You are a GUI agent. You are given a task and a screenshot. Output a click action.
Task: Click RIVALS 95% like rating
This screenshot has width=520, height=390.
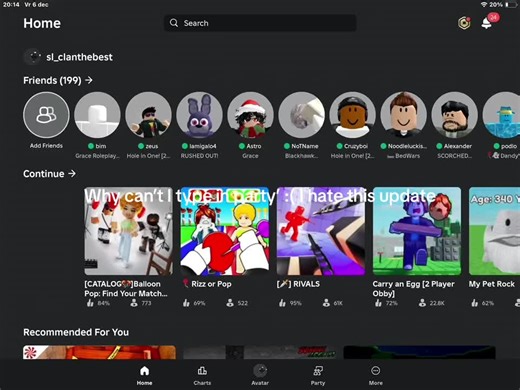(x=290, y=303)
